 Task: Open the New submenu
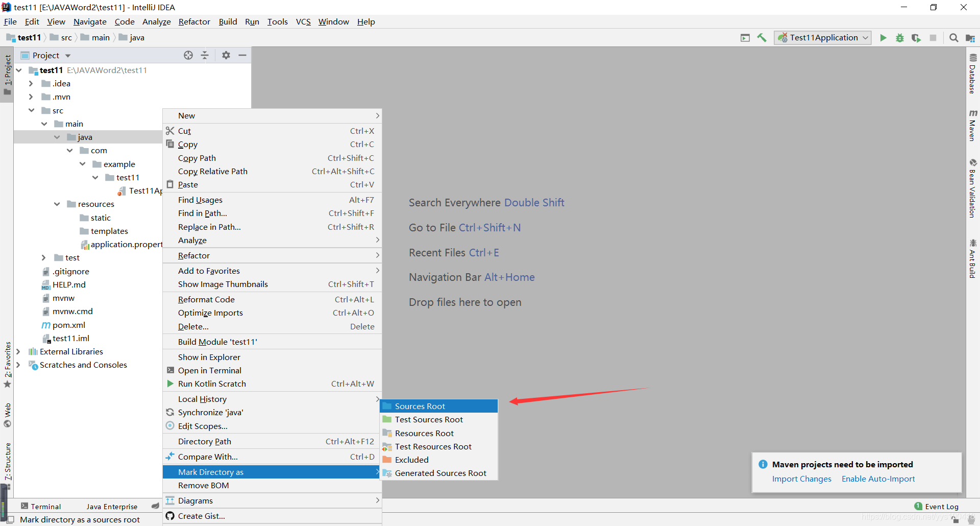272,115
